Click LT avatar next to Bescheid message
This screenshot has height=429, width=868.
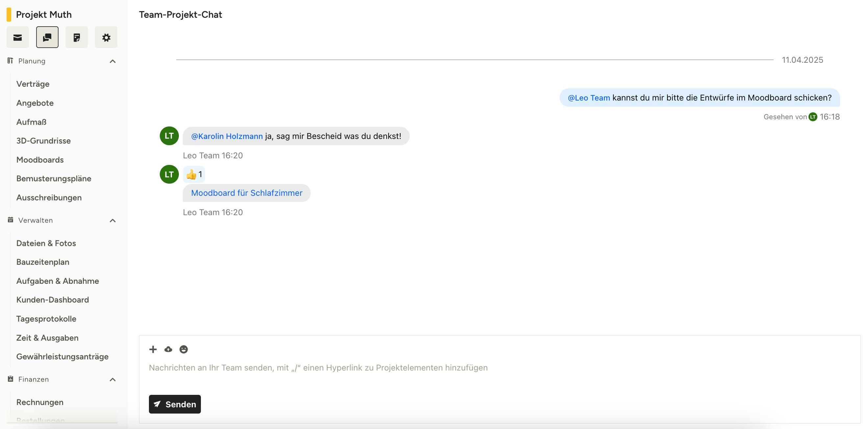pyautogui.click(x=169, y=136)
